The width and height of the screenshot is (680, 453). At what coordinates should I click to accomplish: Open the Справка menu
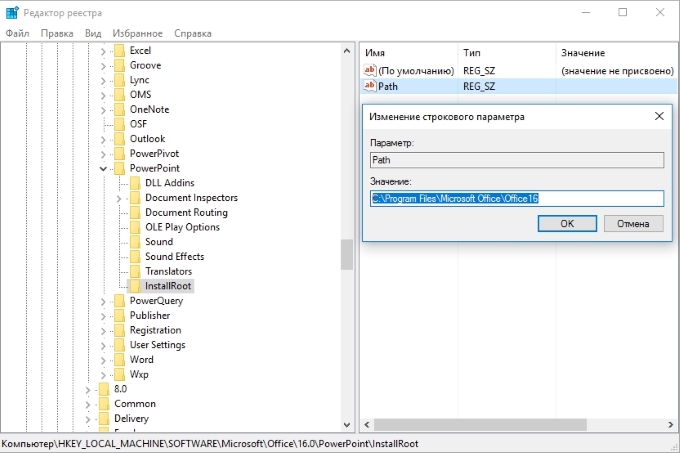[193, 33]
